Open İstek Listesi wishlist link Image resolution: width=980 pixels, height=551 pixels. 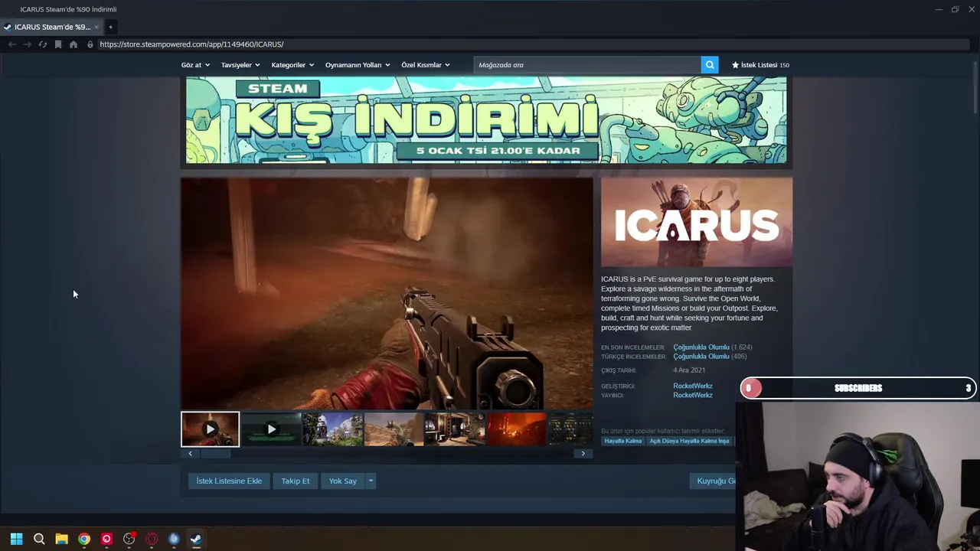(x=760, y=65)
